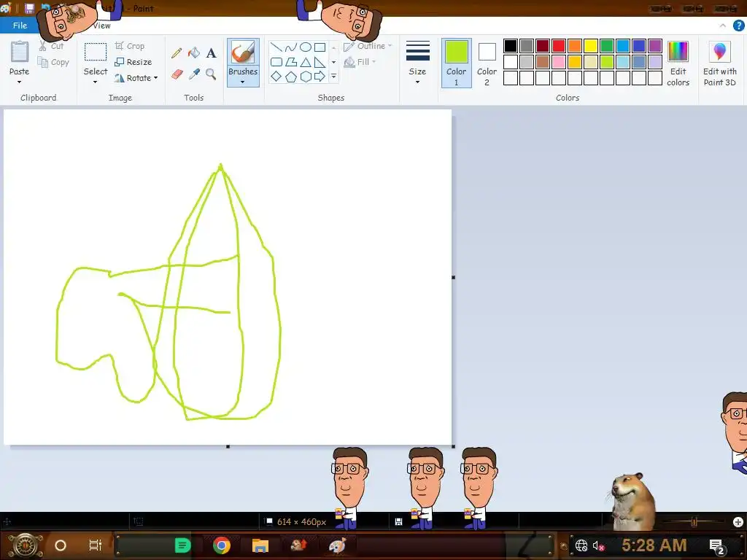Pick the red color swatch
This screenshot has width=747, height=560.
click(559, 46)
